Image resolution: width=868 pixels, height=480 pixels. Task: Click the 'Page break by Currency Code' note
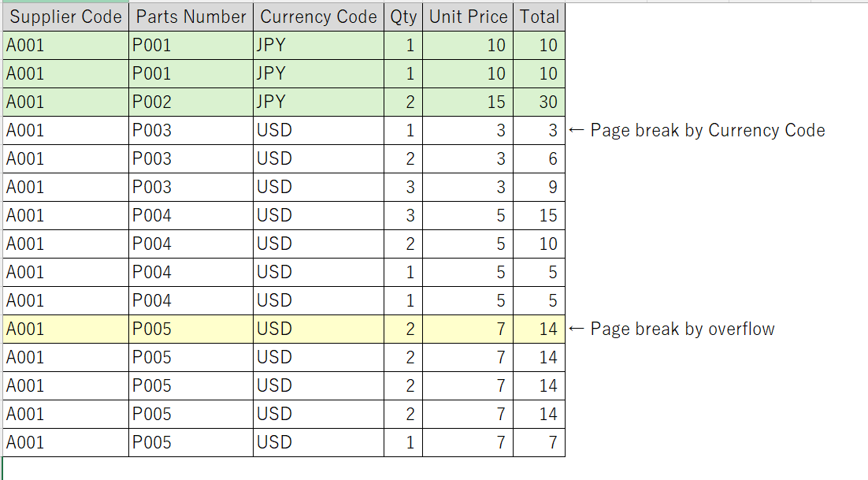[x=707, y=131]
